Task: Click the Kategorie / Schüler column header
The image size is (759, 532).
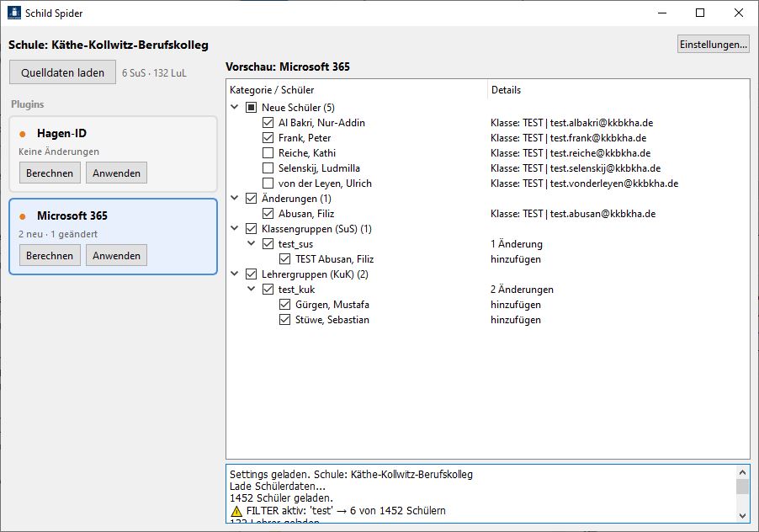Action: click(x=357, y=90)
